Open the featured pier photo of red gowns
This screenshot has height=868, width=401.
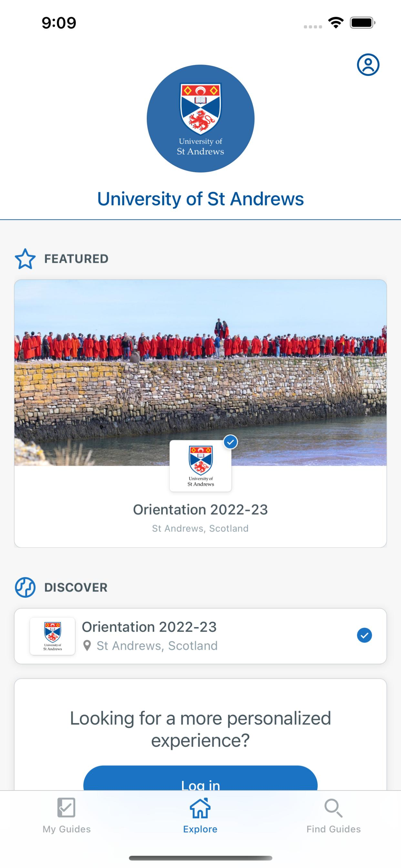200,373
